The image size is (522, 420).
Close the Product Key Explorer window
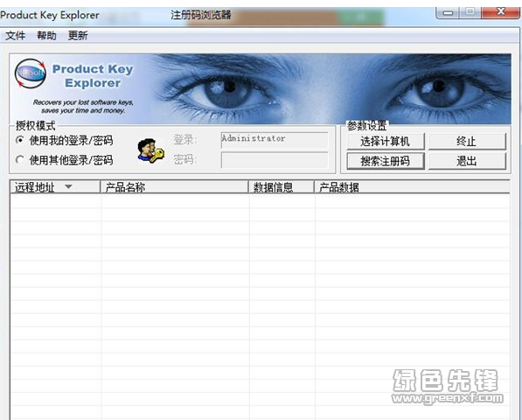pos(500,12)
